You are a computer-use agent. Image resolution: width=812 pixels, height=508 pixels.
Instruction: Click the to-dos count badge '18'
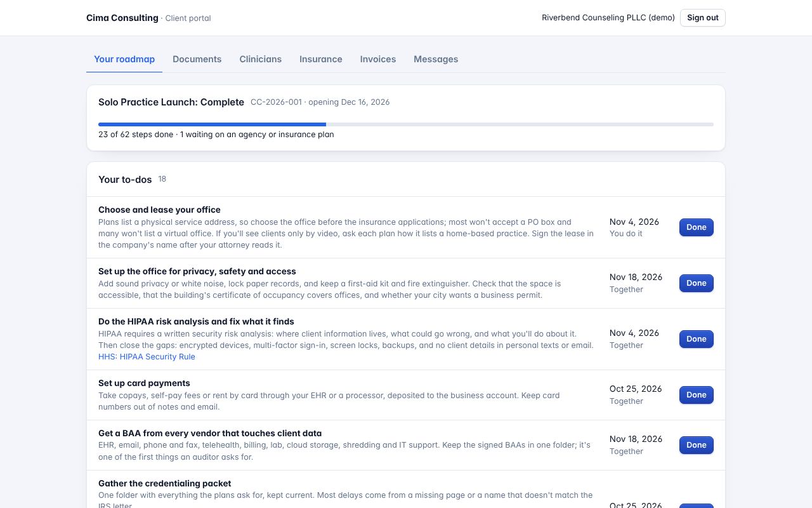click(162, 179)
